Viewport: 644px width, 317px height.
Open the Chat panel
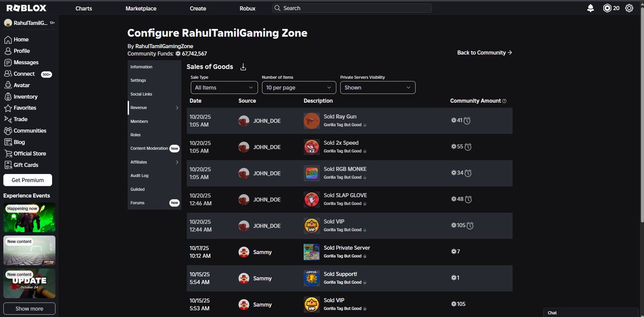(592, 313)
